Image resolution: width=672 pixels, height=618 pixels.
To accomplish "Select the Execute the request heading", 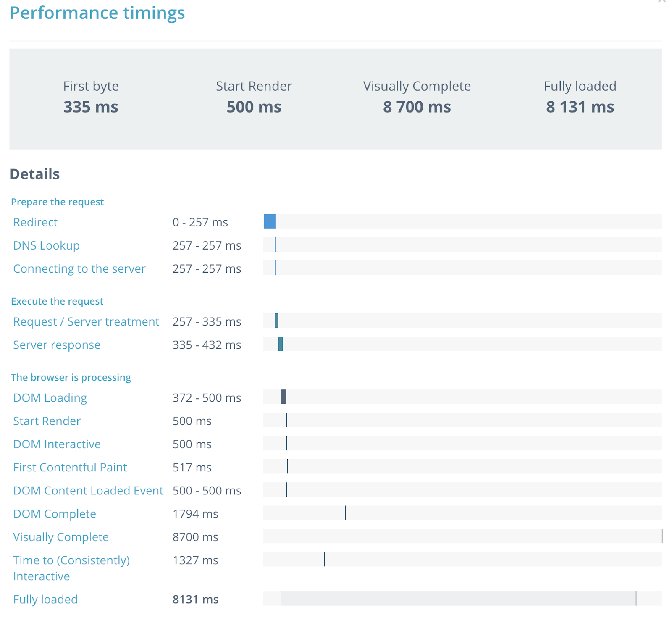I will tap(57, 302).
